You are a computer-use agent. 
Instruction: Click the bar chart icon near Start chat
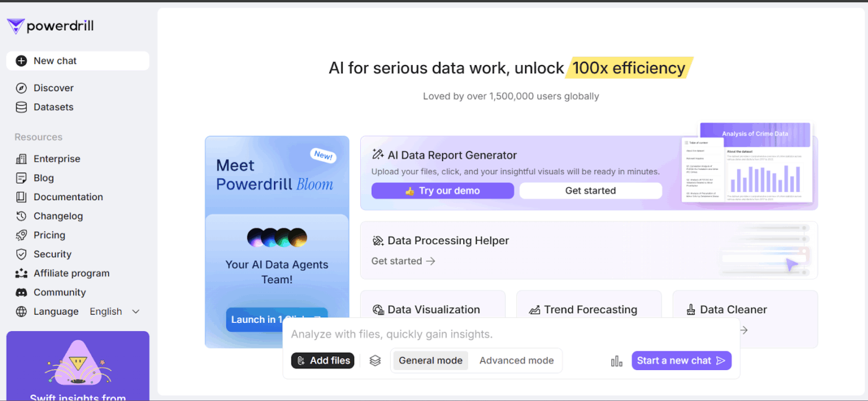click(616, 361)
